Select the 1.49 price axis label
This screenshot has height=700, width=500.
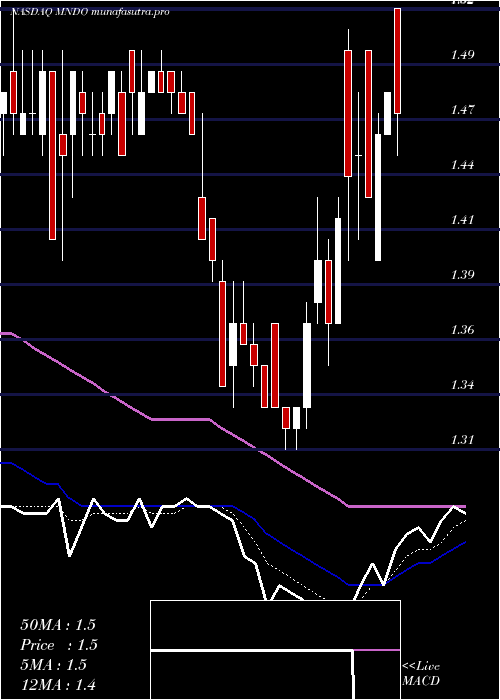462,55
